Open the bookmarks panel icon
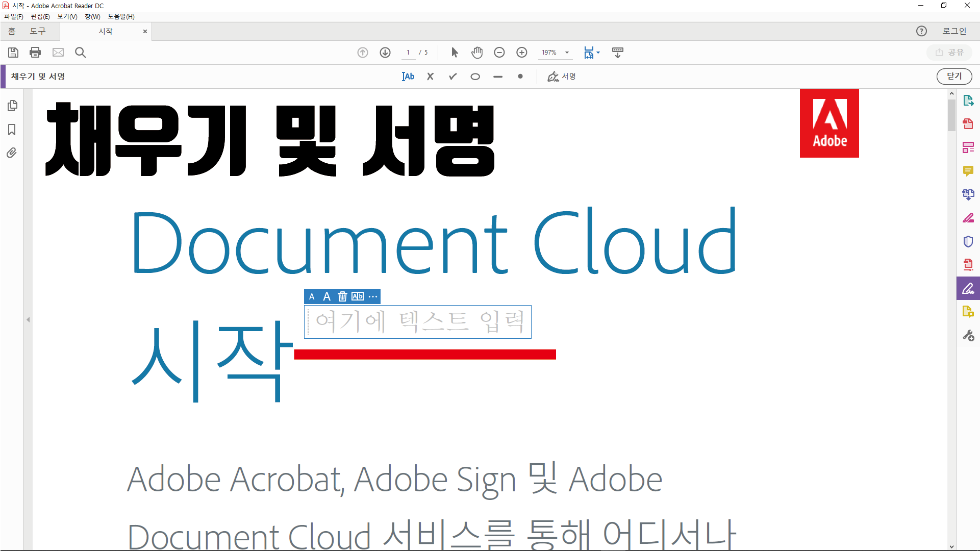The image size is (980, 551). 12,130
